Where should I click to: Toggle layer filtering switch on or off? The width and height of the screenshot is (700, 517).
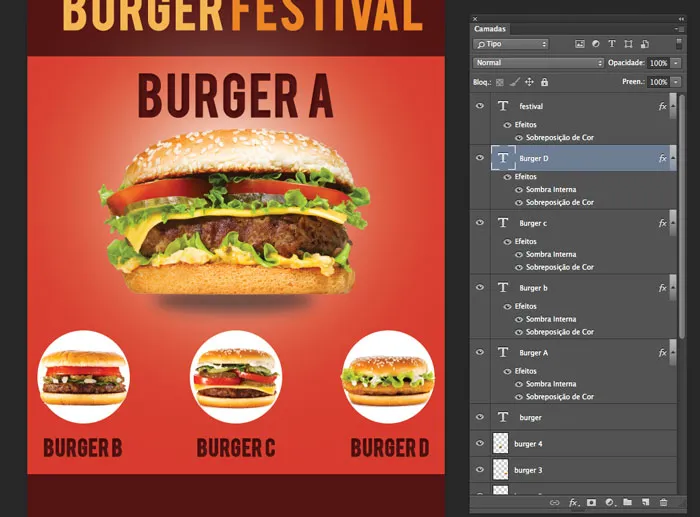point(679,44)
